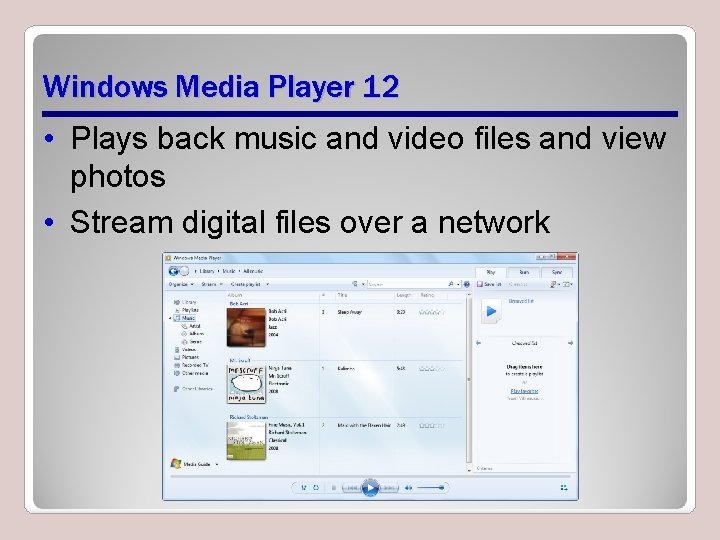The height and width of the screenshot is (540, 720).
Task: Click the search magnifier icon
Action: click(x=450, y=284)
